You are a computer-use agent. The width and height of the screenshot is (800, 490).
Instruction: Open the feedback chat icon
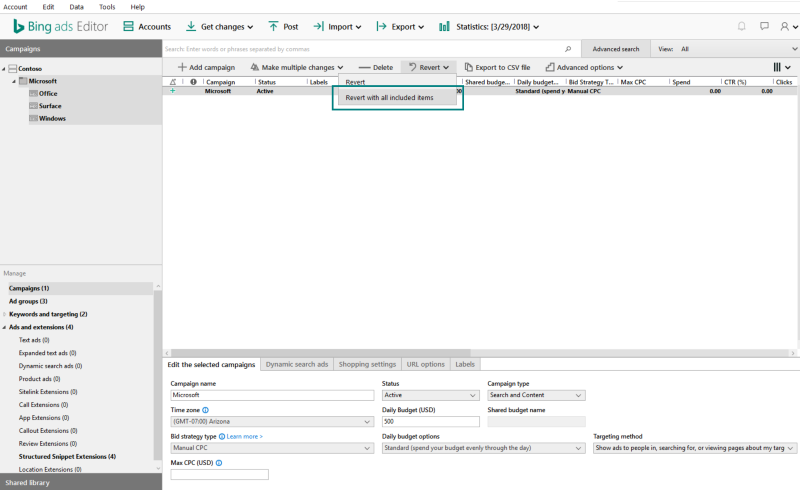[x=764, y=27]
